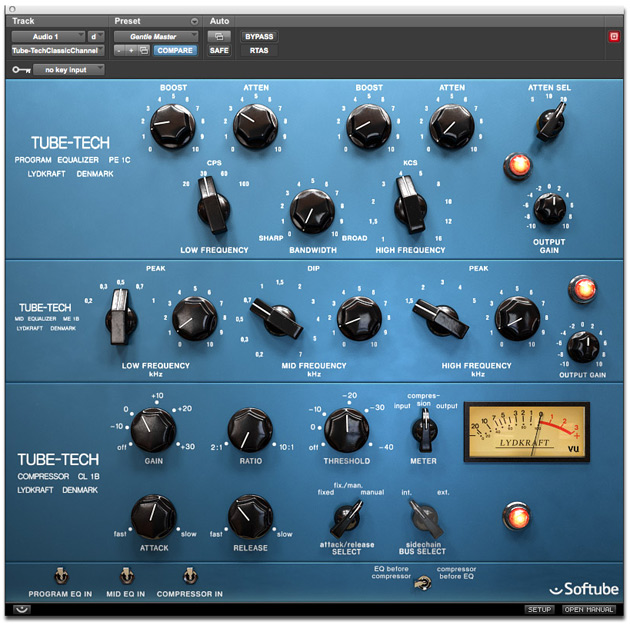Click the PE 1C high ATTEN knob

(x=452, y=126)
